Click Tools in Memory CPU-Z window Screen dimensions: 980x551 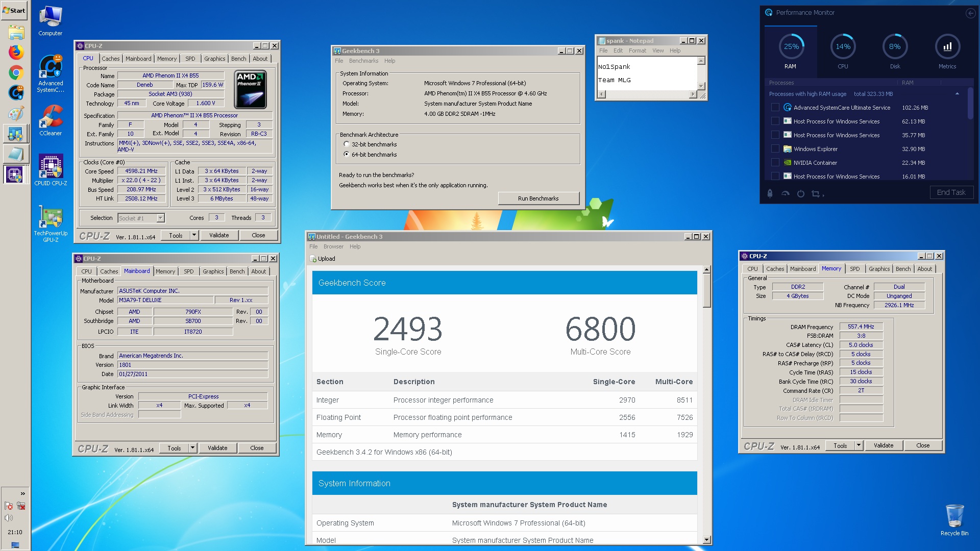pos(840,445)
